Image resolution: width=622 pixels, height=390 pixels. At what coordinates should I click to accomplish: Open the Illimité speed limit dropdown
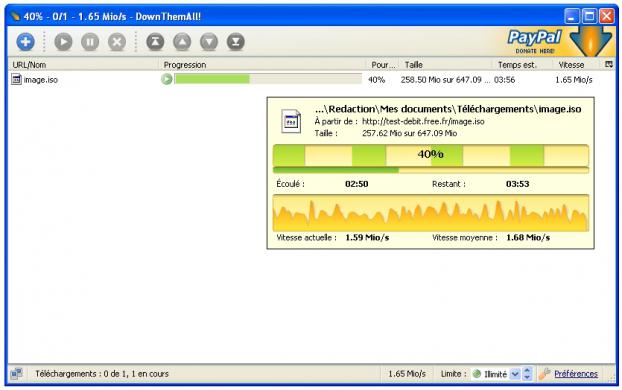click(514, 374)
